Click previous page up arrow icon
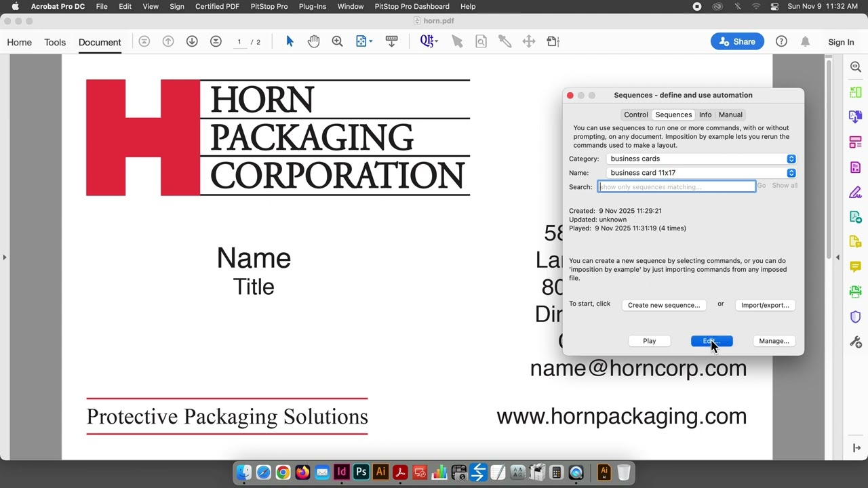The height and width of the screenshot is (488, 868). tap(168, 41)
